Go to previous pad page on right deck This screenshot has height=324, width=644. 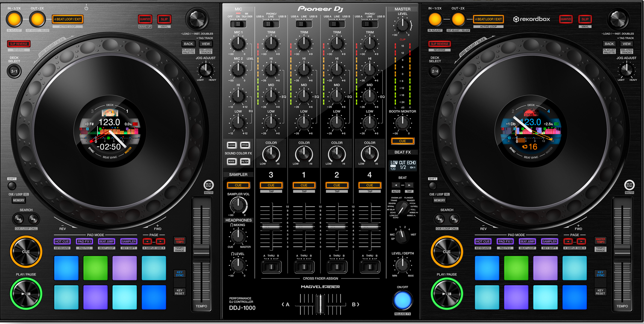(568, 241)
